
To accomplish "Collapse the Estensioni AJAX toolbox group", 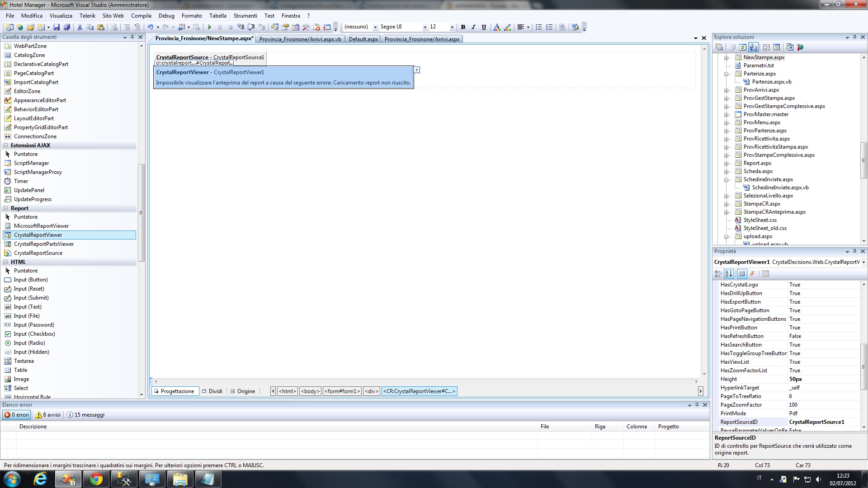I will pos(6,145).
